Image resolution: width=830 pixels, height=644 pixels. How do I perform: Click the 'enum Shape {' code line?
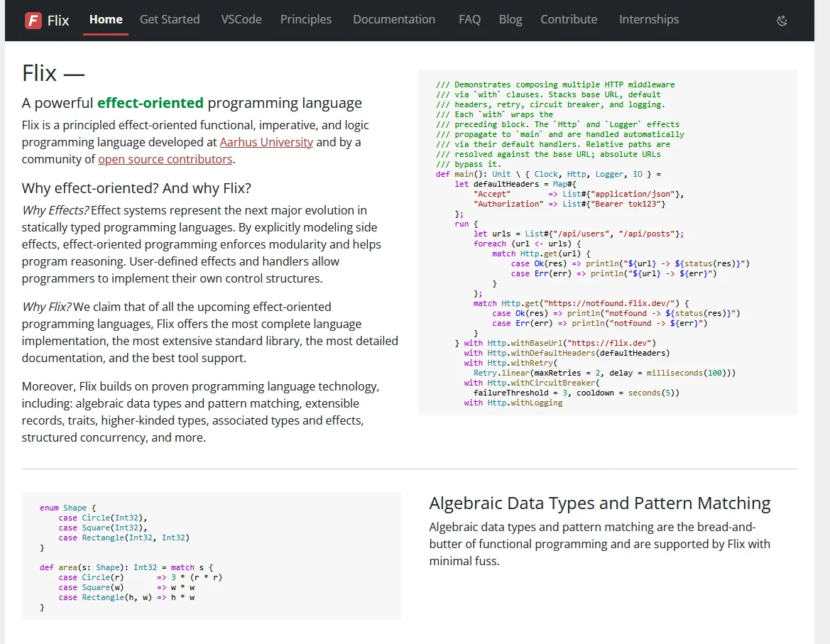[x=67, y=508]
